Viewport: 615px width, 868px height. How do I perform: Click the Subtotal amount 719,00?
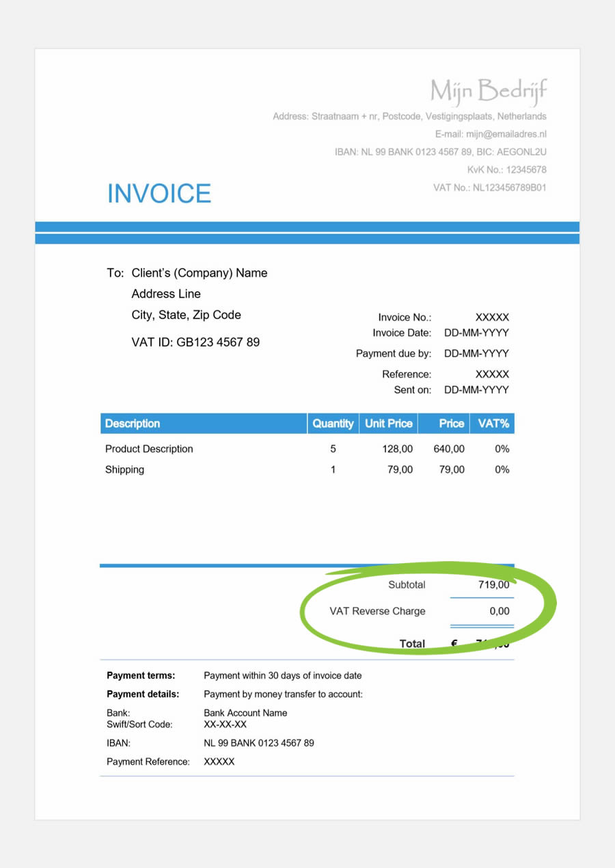click(x=493, y=585)
